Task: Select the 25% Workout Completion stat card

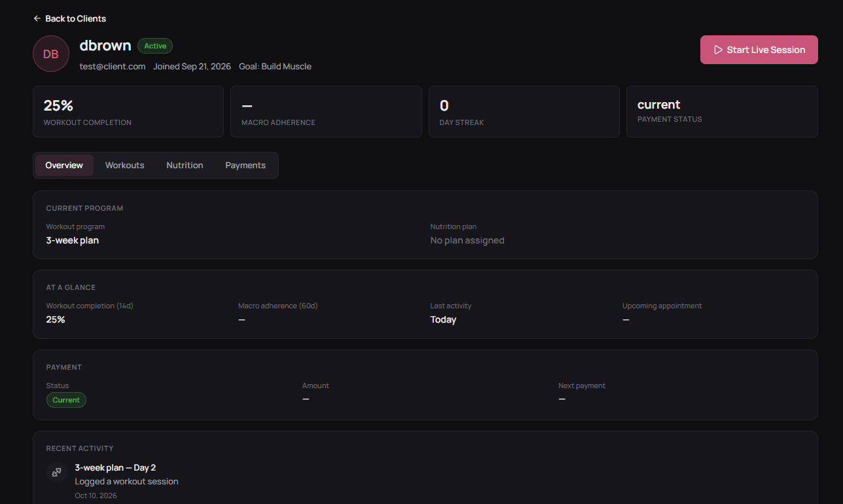Action: 128,112
